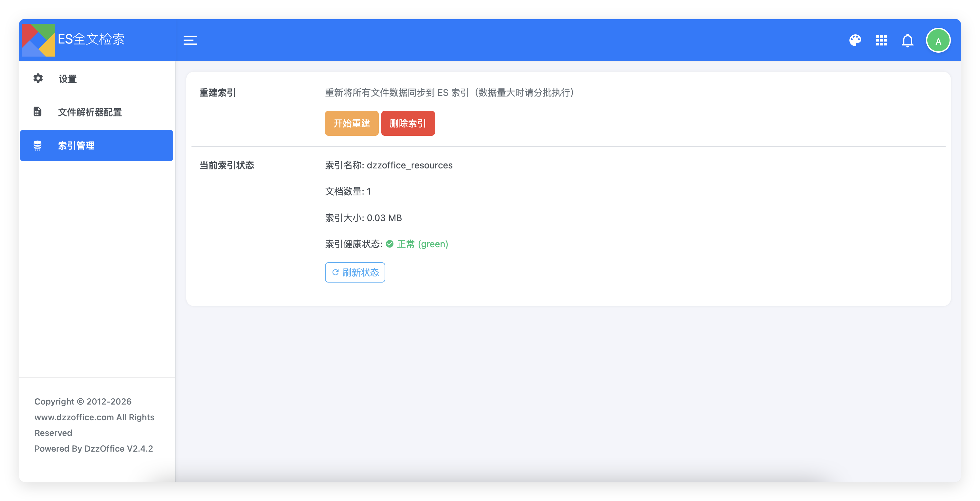Click the 正常 (green) status text
The height and width of the screenshot is (501, 980).
point(422,244)
